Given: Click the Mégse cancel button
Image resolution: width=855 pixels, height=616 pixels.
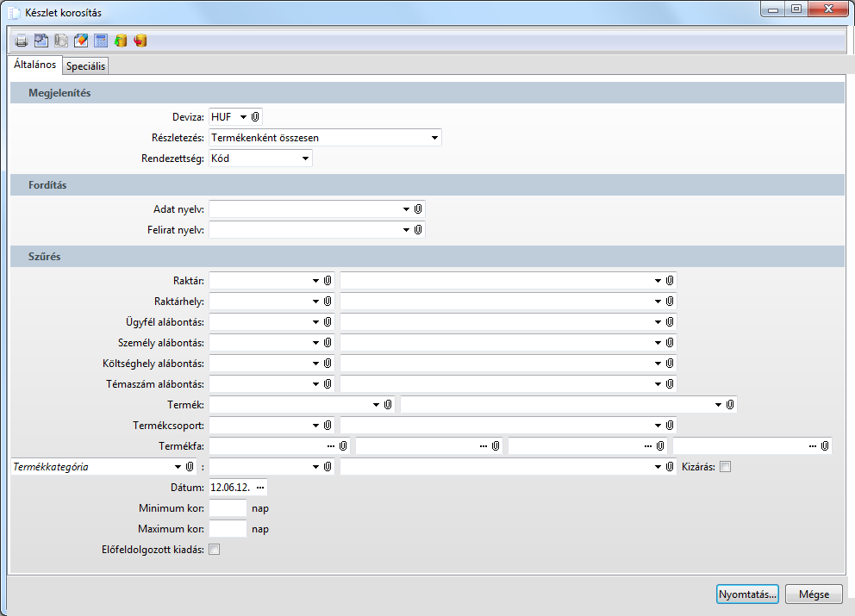Looking at the screenshot, I should point(814,594).
